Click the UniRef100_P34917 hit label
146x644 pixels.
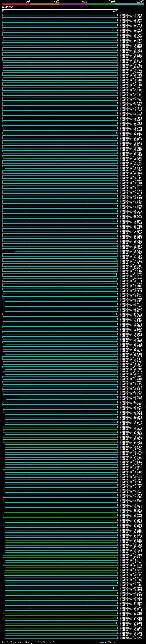(x=131, y=329)
